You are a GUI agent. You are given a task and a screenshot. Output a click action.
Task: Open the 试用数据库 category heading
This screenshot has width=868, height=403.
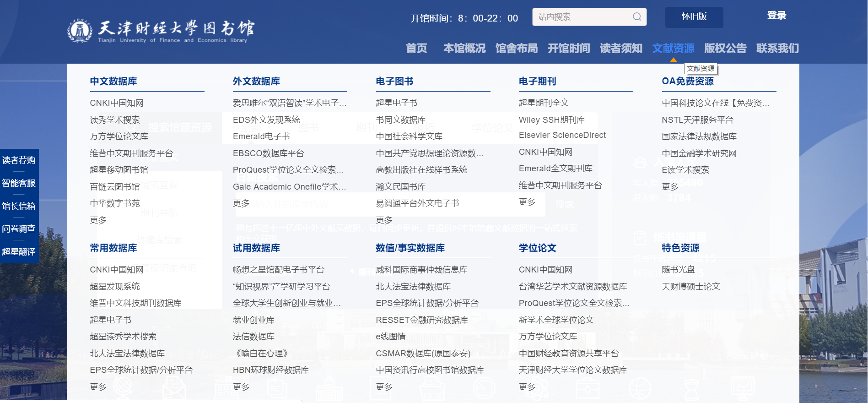(256, 248)
